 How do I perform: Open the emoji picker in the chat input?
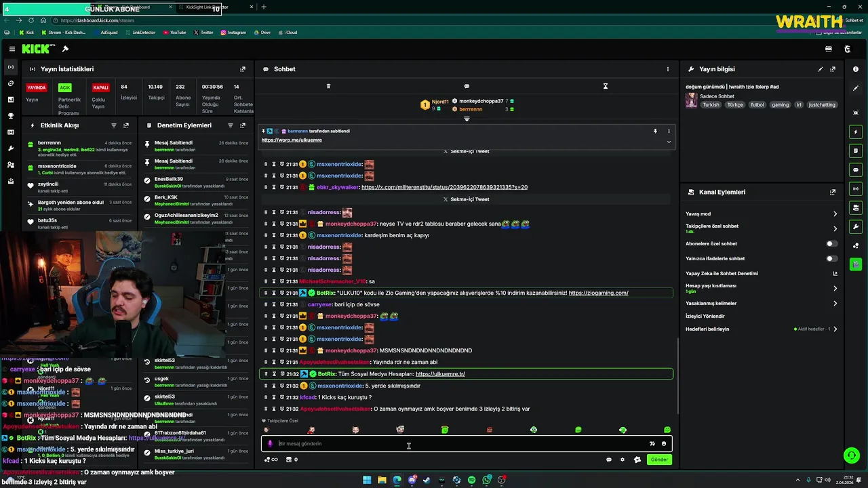click(x=664, y=444)
